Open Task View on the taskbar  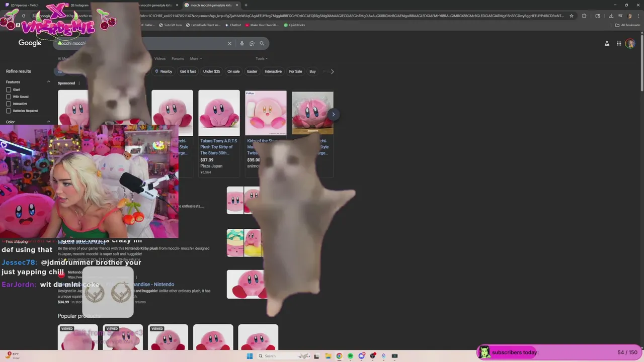316,356
